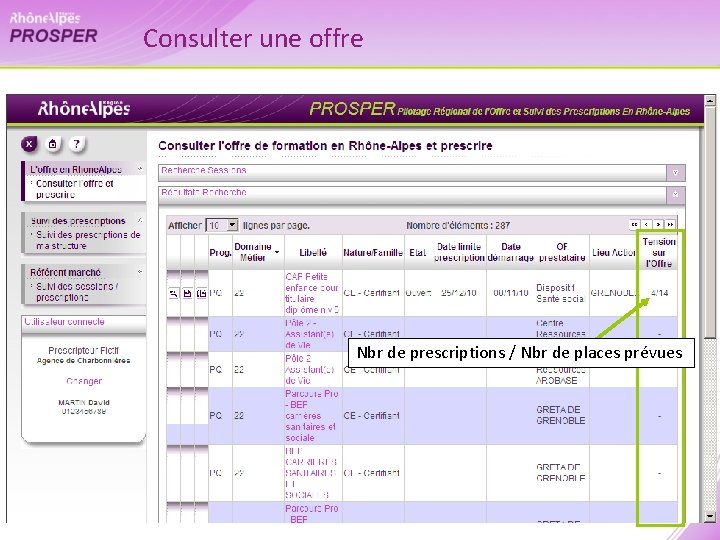Click the Dispositif Santé social cell

[x=560, y=293]
